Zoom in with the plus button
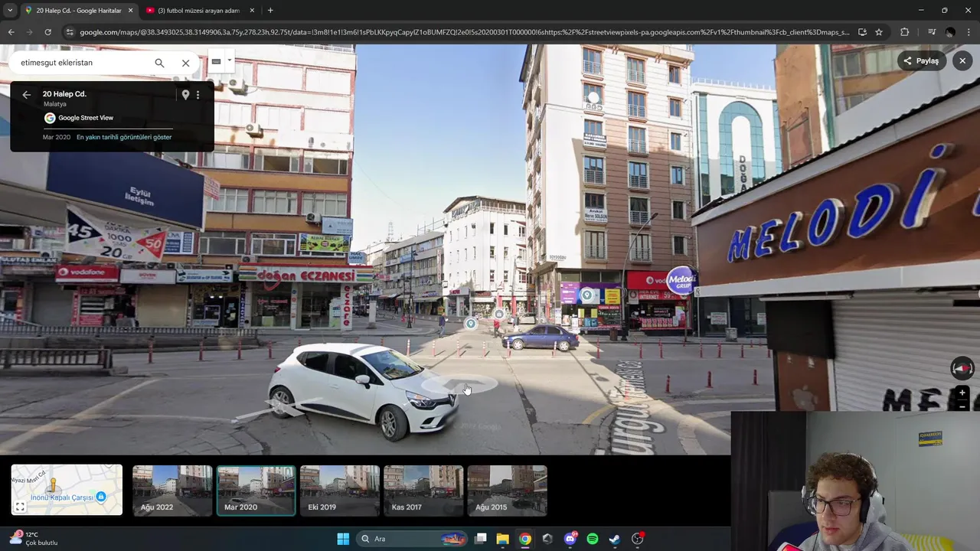Viewport: 980px width, 551px height. 962,393
